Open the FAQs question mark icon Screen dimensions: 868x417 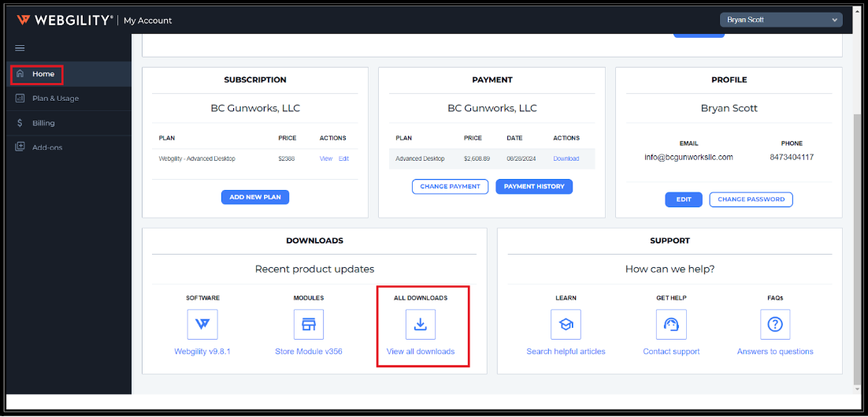pos(775,324)
